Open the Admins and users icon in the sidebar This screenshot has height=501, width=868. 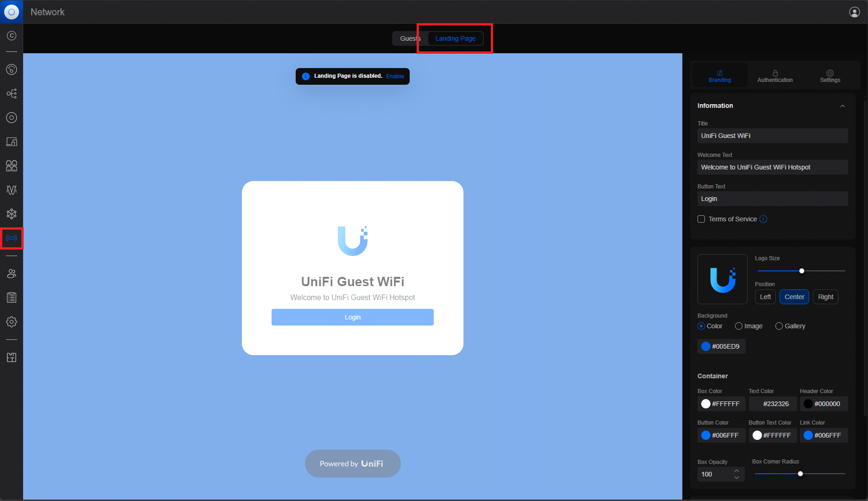pos(12,274)
